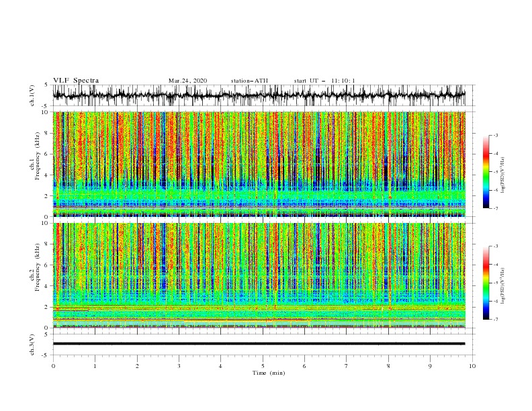Click the ch.3 flat black waveform trace
Screen dimensions: 532x411
pos(259,344)
